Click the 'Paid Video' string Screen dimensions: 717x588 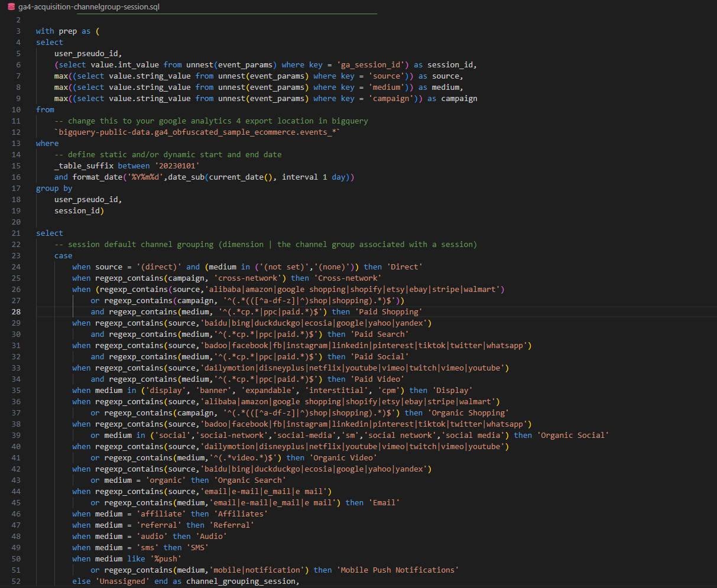pyautogui.click(x=377, y=379)
